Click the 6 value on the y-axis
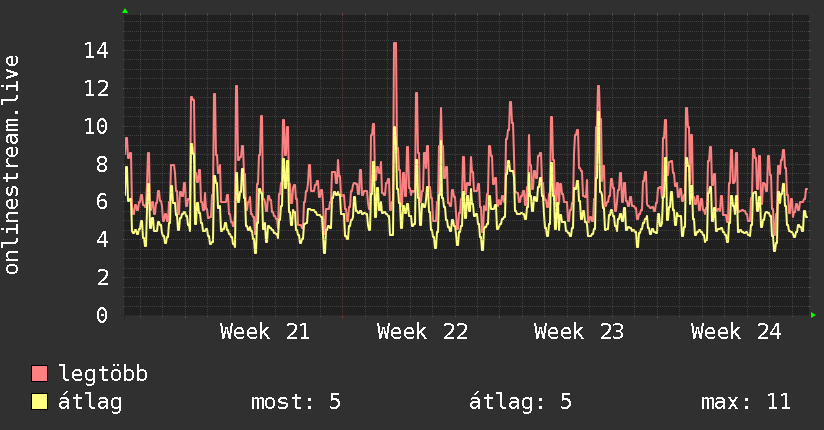The width and height of the screenshot is (824, 430). pos(102,201)
